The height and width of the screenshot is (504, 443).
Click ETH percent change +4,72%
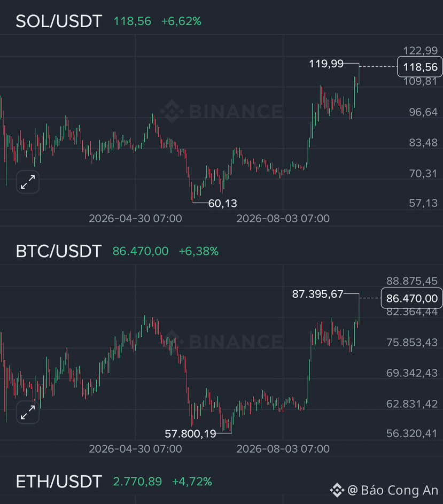pyautogui.click(x=192, y=482)
